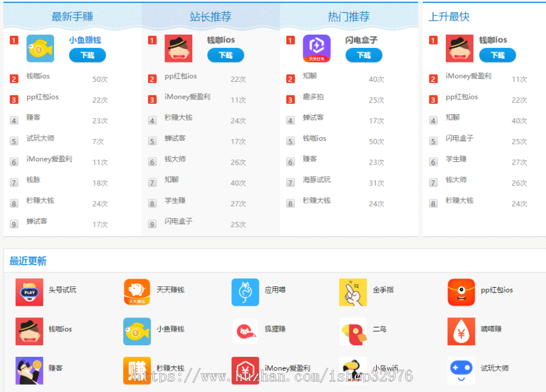Click the 钱咖ios hat avatar icon
The image size is (546, 392).
coord(180,49)
